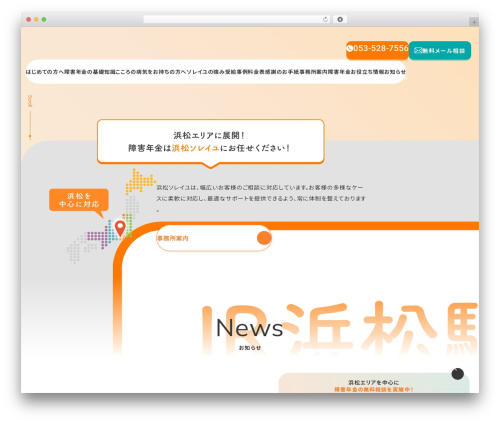Screen dimensions: 500x423
Task: Click the News heading
Action: coord(250,328)
